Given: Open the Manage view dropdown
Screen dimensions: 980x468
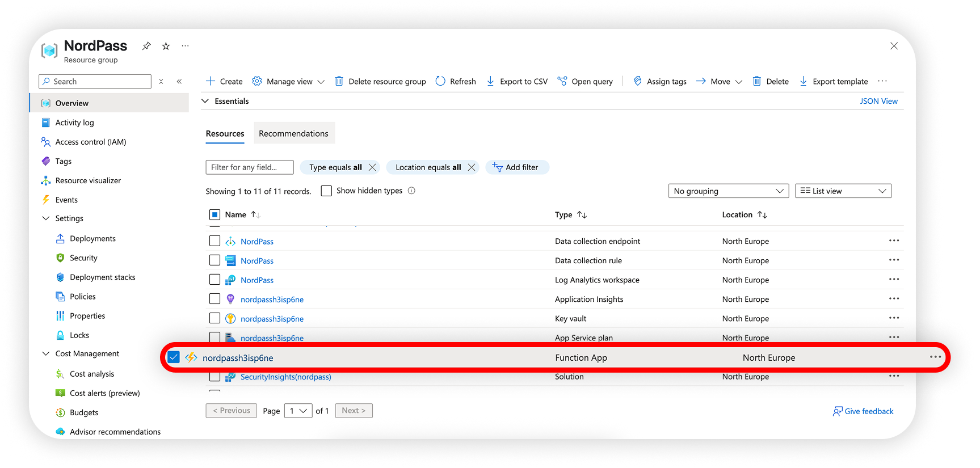Looking at the screenshot, I should tap(288, 81).
